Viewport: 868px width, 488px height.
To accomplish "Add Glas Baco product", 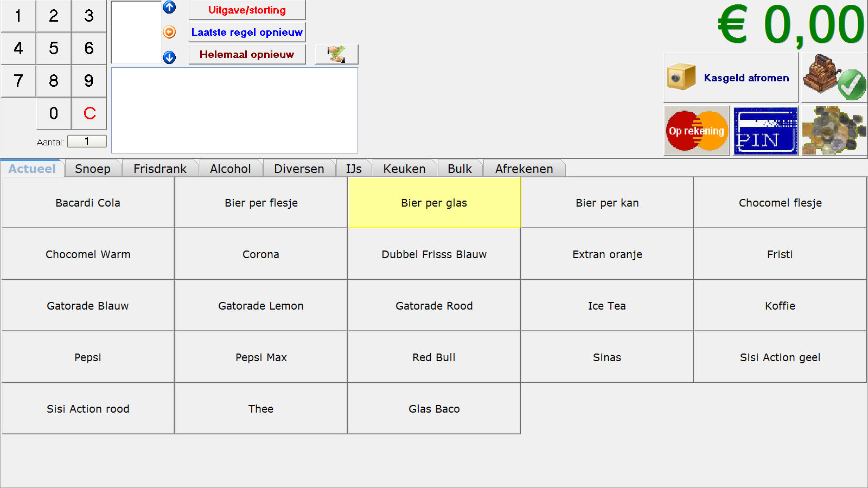I will tap(434, 409).
